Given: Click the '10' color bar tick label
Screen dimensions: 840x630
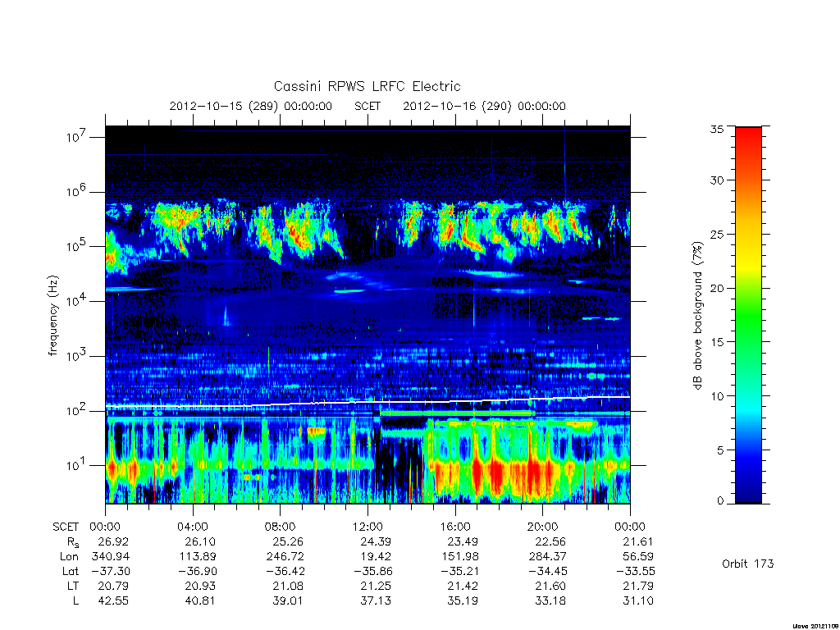Looking at the screenshot, I should [717, 396].
